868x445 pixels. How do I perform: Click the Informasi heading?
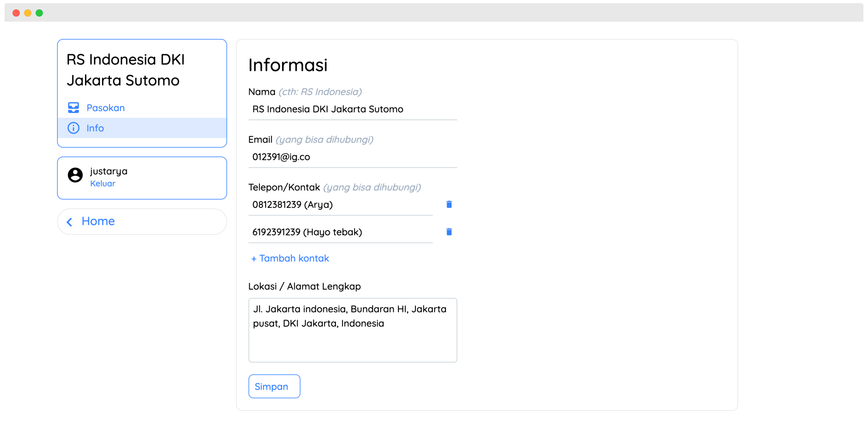287,64
